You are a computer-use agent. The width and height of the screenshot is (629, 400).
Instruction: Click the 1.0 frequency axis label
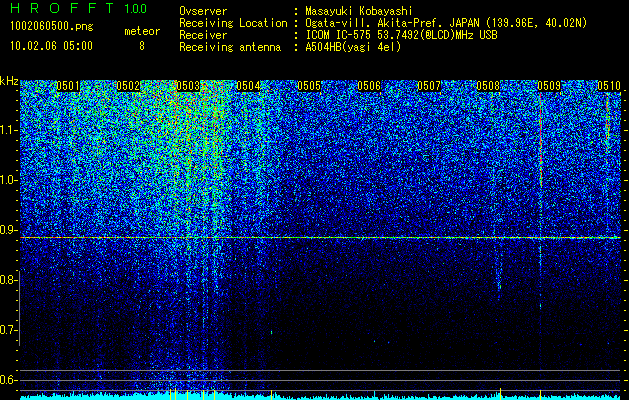pos(8,181)
